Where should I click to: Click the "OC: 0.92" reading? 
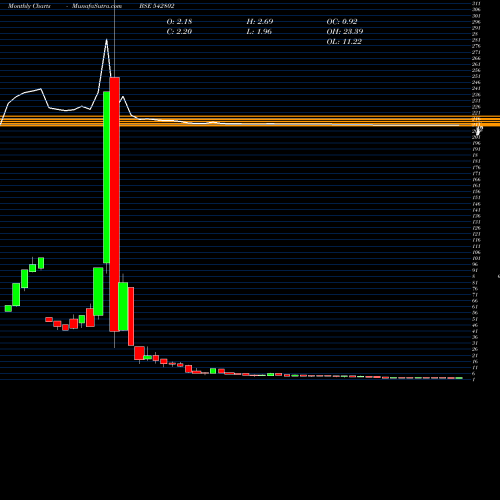tap(342, 22)
